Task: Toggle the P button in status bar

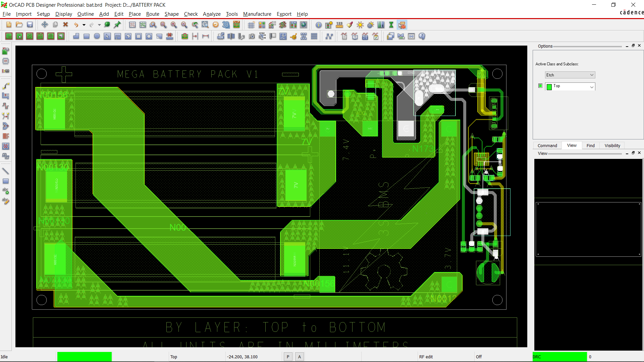Action: (x=288, y=357)
